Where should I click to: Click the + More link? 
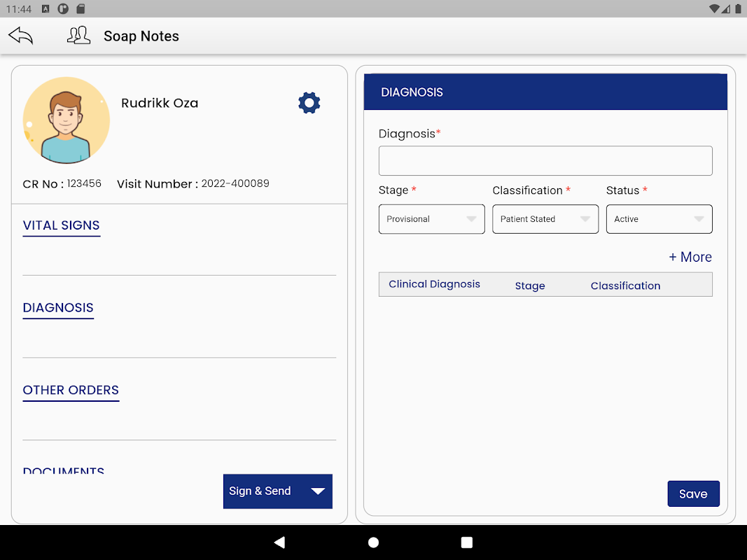[690, 257]
